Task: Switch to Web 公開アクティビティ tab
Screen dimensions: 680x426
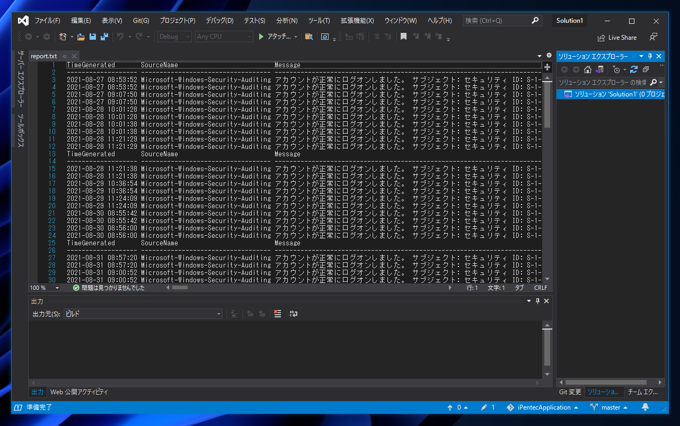Action: pyautogui.click(x=78, y=392)
